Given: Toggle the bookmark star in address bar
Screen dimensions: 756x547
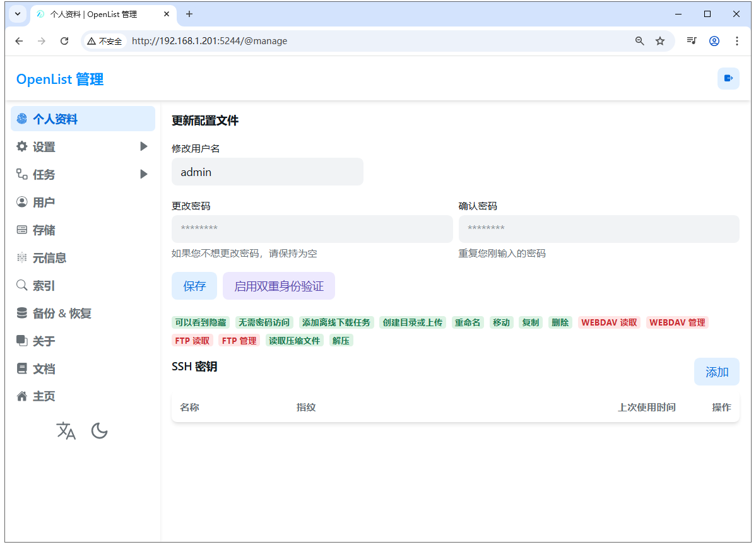Looking at the screenshot, I should tap(660, 40).
